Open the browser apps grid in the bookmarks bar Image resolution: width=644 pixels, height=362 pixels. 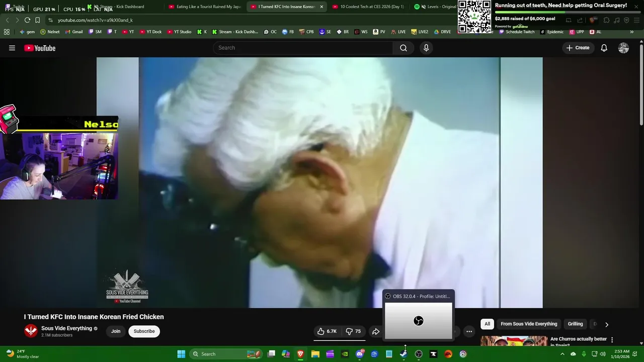coord(7,32)
